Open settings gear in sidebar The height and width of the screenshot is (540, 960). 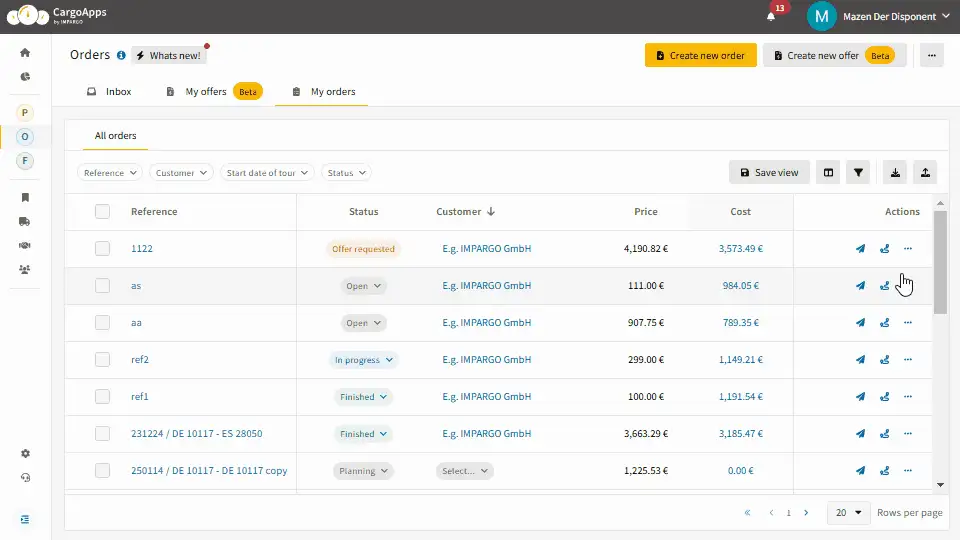click(x=25, y=454)
